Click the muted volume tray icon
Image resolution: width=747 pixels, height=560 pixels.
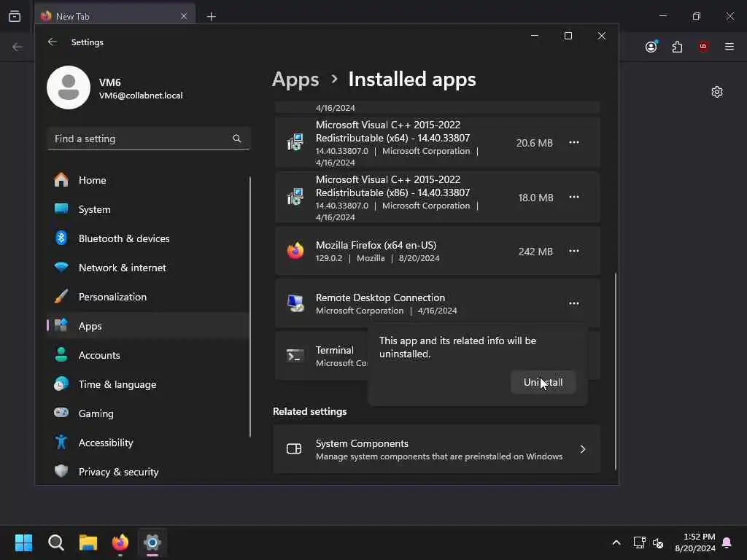coord(658,542)
